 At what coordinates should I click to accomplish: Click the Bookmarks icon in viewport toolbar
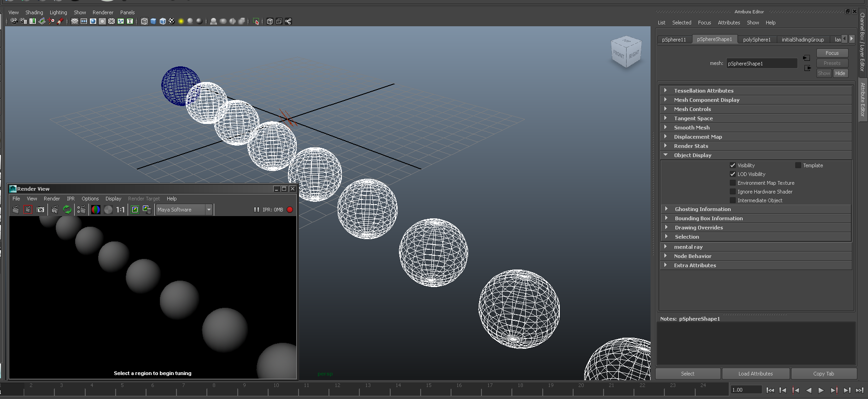point(32,21)
